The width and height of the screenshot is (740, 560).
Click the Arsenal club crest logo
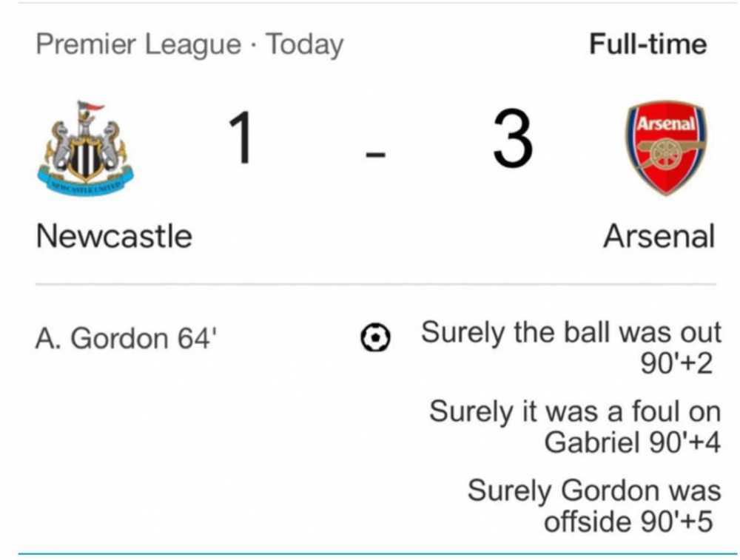click(x=666, y=147)
